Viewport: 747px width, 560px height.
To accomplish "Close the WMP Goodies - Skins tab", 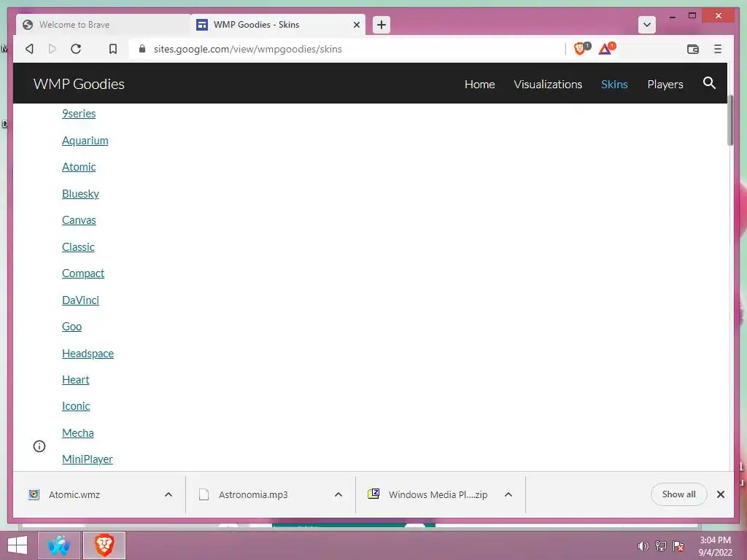I will (356, 25).
